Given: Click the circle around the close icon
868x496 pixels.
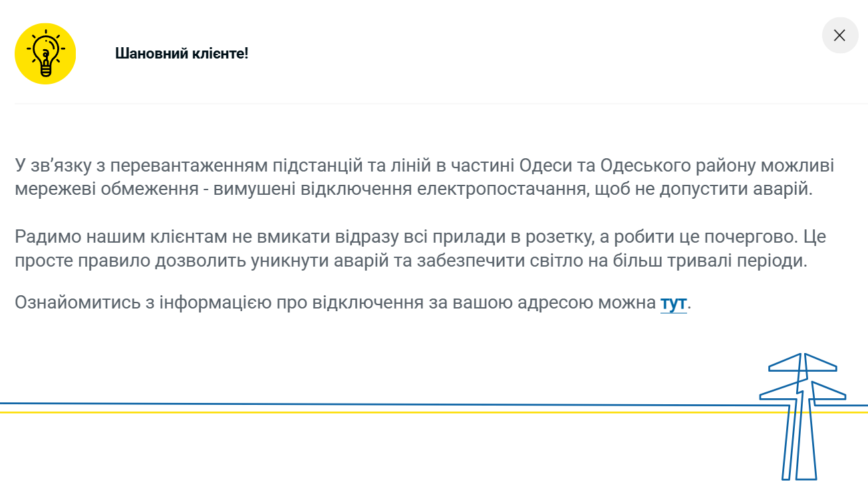Looking at the screenshot, I should pos(839,35).
